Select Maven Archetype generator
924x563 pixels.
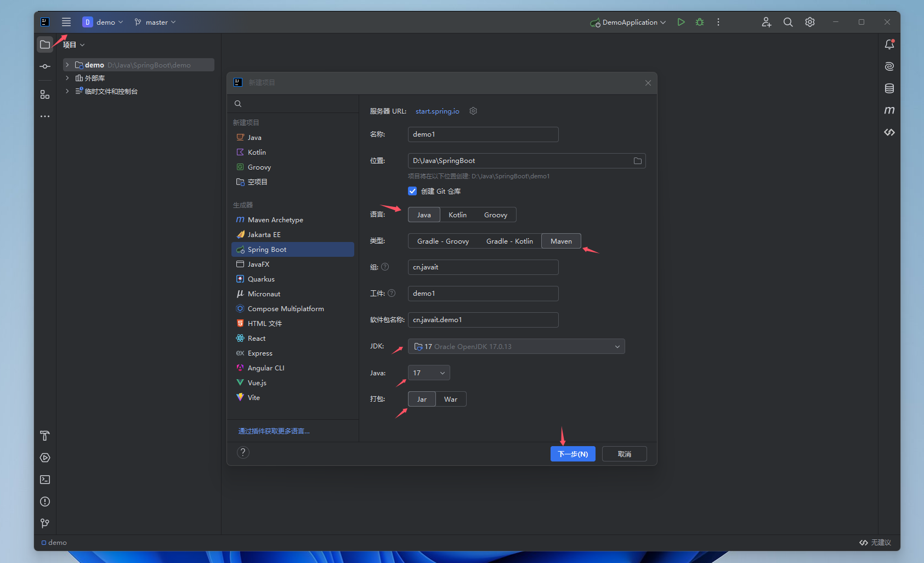[293, 219]
